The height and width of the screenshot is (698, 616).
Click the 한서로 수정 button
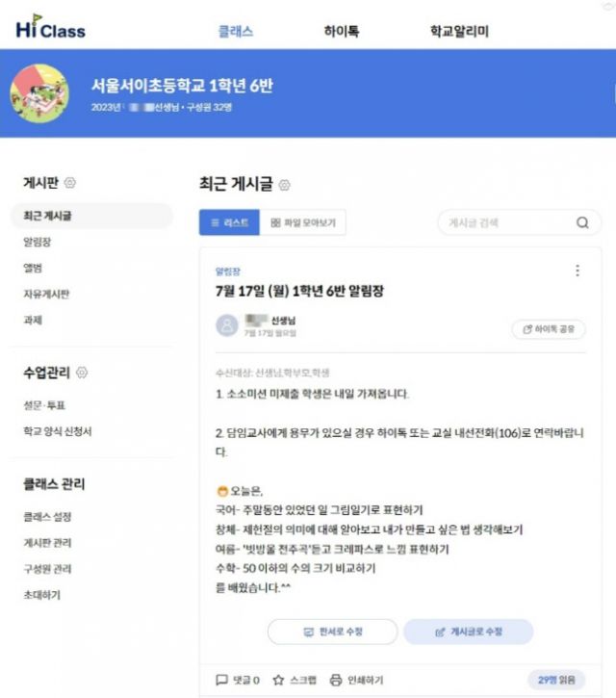pyautogui.click(x=332, y=632)
